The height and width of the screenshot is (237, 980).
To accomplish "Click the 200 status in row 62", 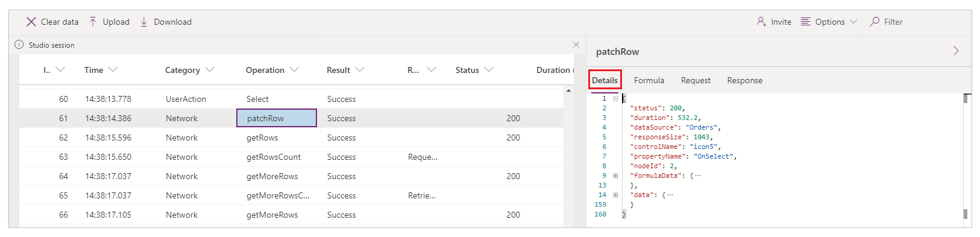I will coord(514,137).
